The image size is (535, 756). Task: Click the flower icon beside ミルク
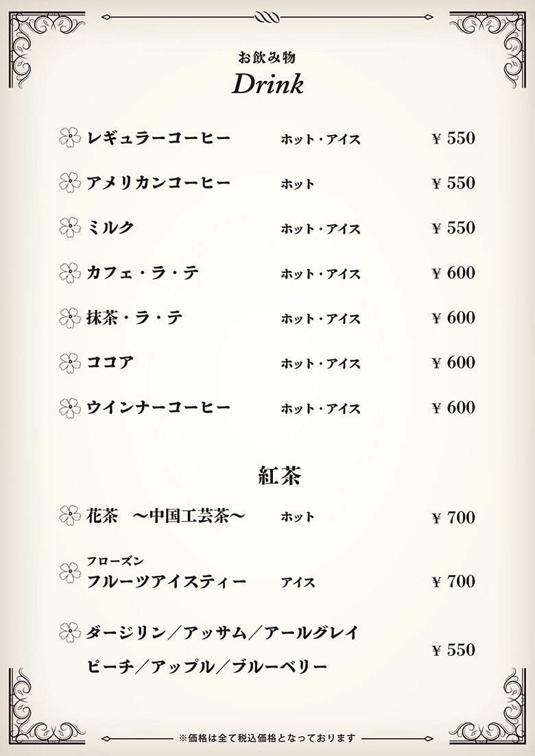pos(70,228)
